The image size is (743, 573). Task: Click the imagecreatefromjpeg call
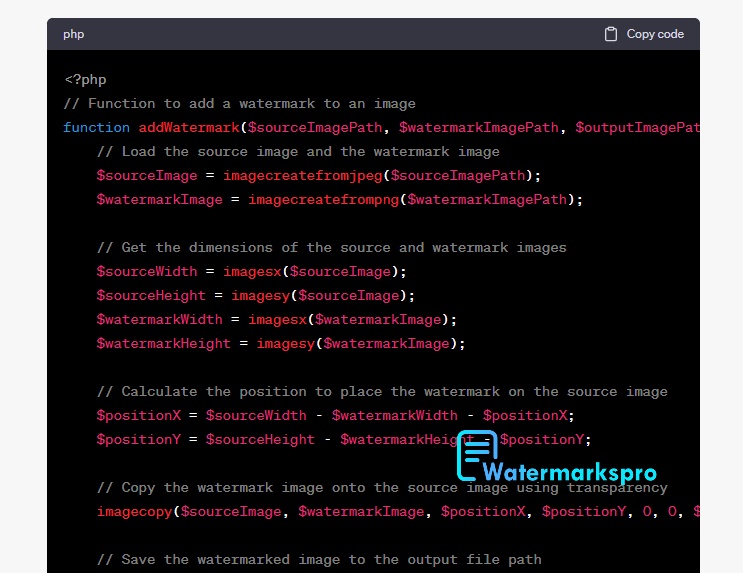303,176
